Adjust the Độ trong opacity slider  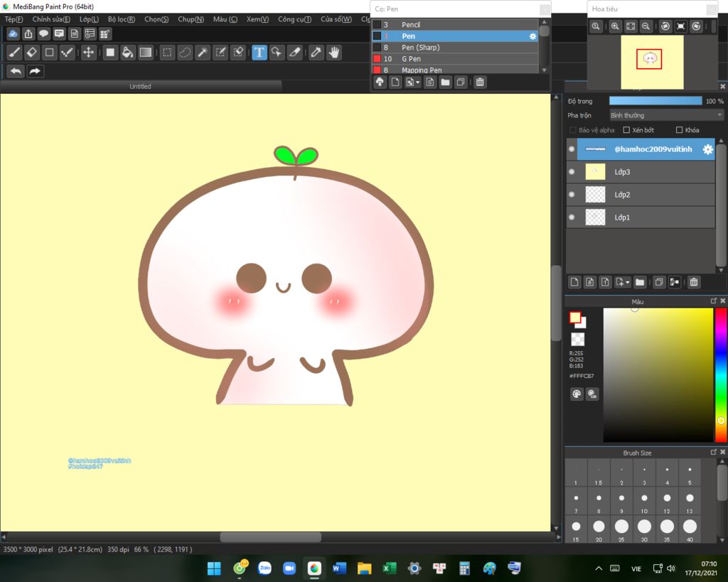click(655, 101)
